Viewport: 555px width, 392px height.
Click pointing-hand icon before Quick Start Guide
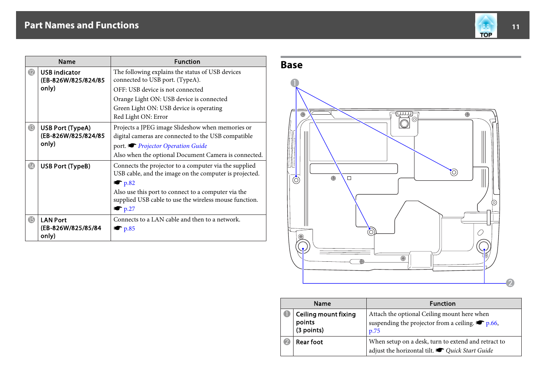(x=440, y=350)
